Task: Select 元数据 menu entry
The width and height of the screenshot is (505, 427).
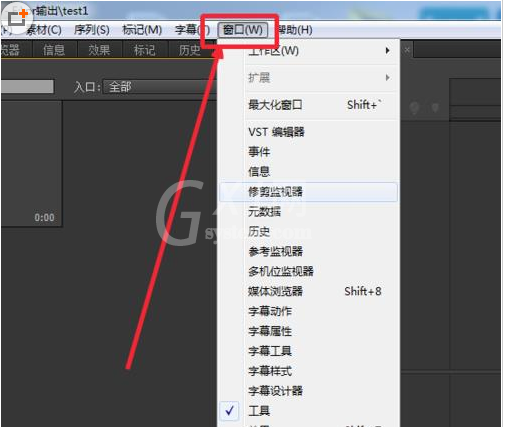Action: point(308,212)
